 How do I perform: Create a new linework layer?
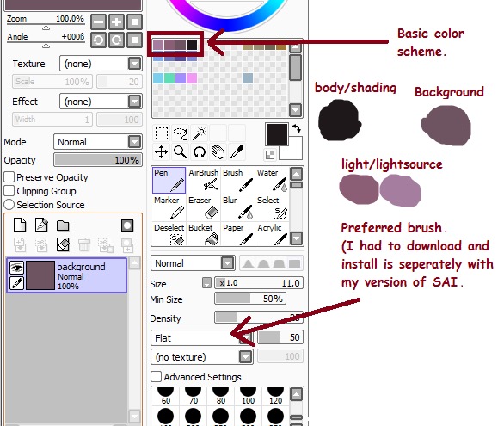pos(41,225)
